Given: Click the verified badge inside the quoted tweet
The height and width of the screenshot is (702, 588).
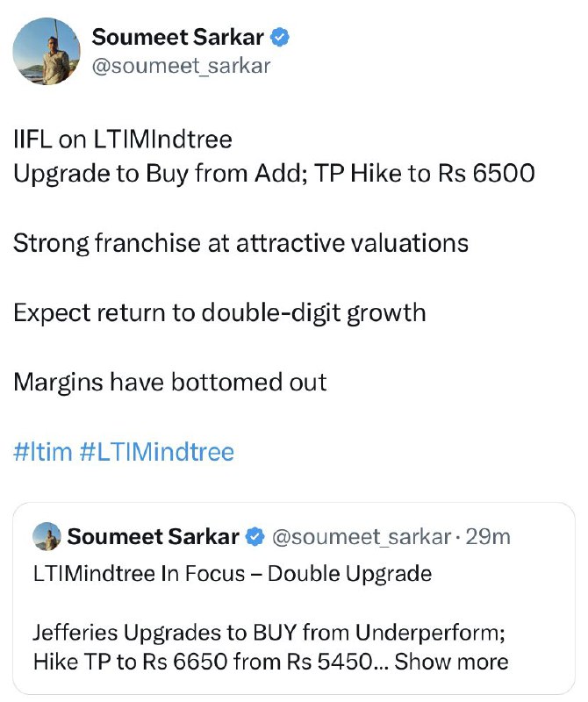Looking at the screenshot, I should click(255, 537).
